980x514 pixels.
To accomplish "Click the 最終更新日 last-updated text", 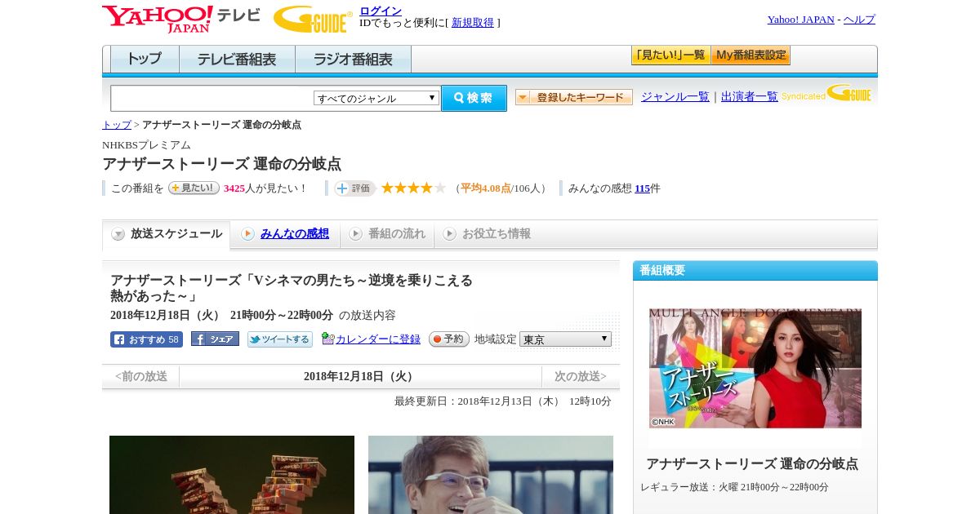I will click(503, 401).
